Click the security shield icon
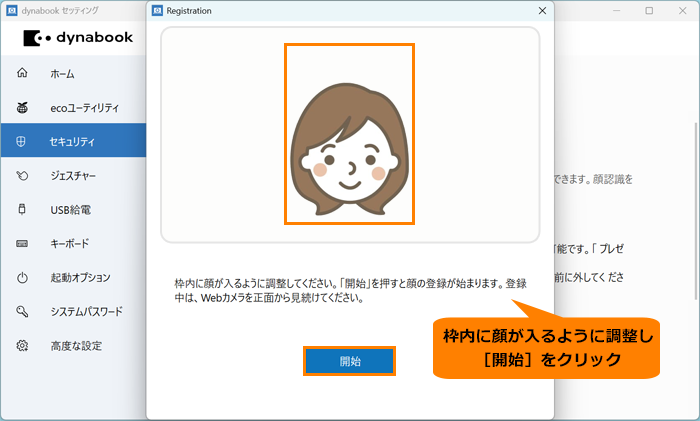700x421 pixels. tap(21, 142)
